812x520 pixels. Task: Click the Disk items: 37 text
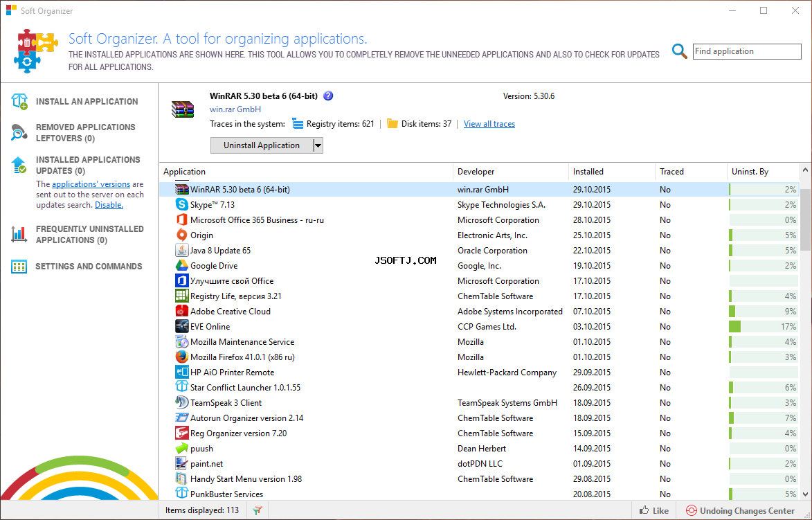click(x=426, y=124)
